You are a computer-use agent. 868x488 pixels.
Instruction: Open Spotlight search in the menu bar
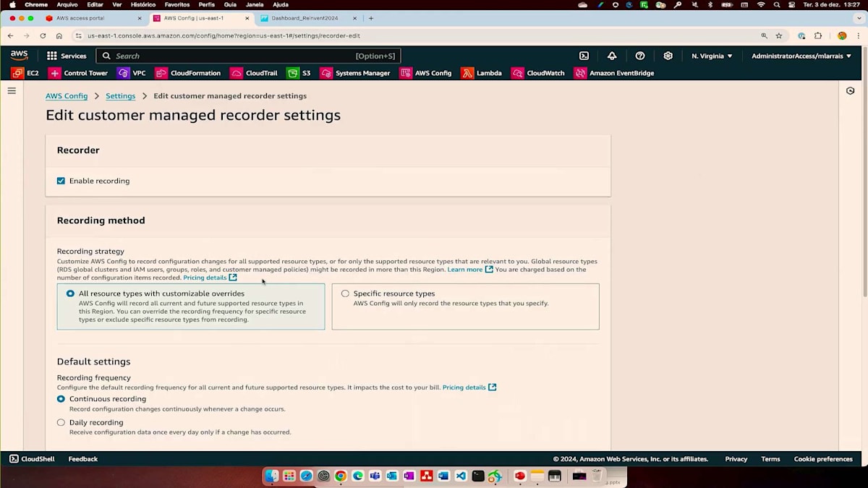click(x=776, y=4)
